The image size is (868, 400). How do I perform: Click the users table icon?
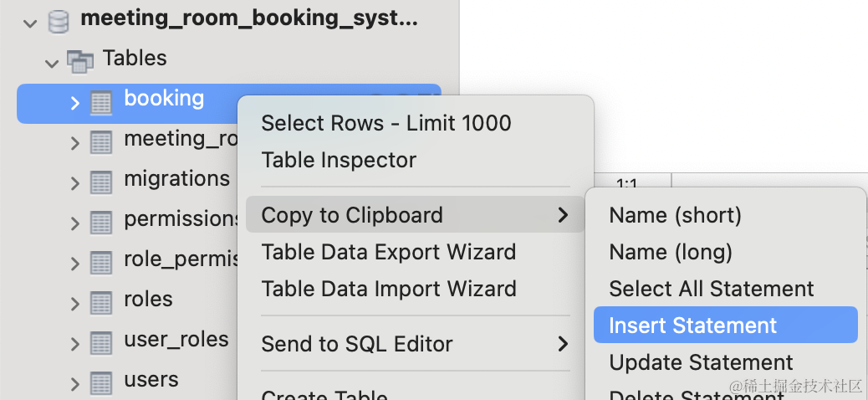[x=101, y=381]
